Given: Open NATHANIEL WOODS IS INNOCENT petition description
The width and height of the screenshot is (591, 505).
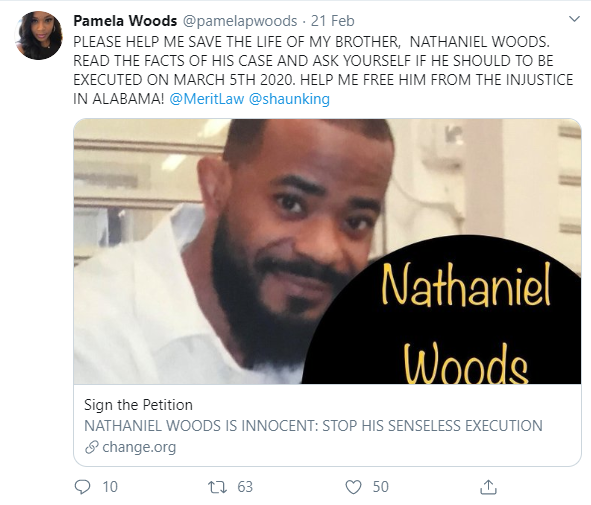Looking at the screenshot, I should coord(313,426).
